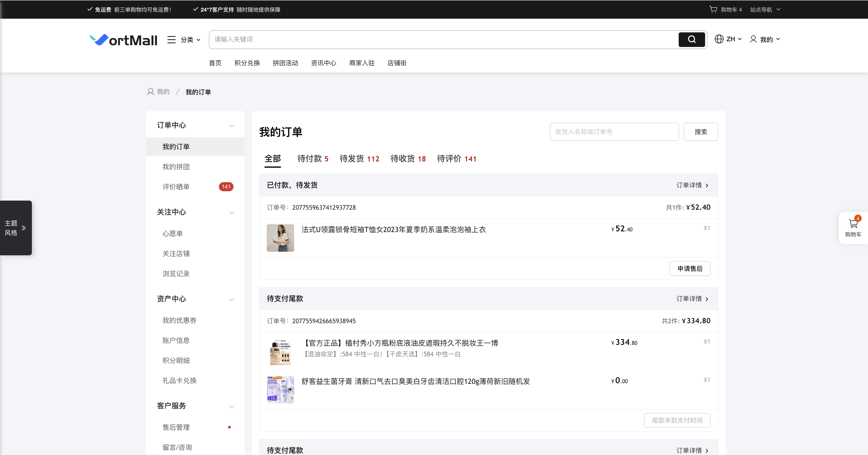The image size is (868, 455).
Task: Click the 24*7客户支持 notice
Action: point(236,9)
